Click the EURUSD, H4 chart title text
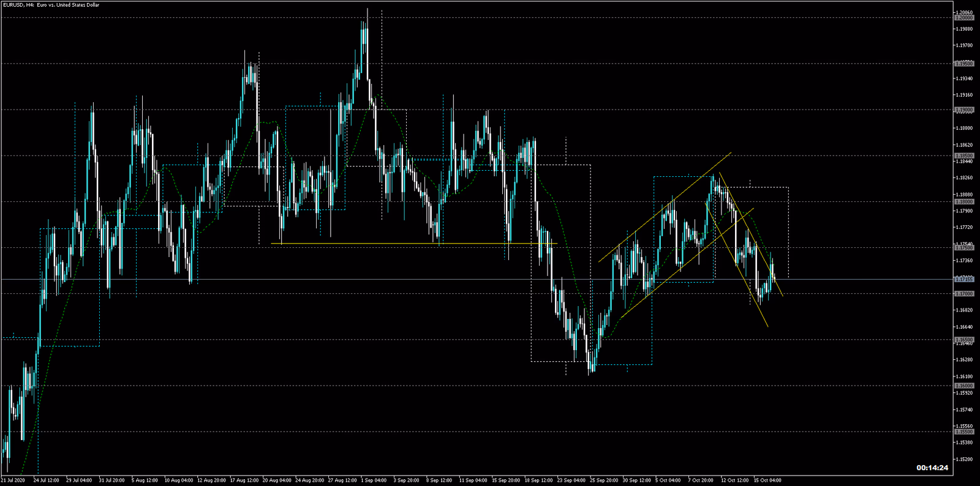This screenshot has height=486, width=980. click(51, 5)
